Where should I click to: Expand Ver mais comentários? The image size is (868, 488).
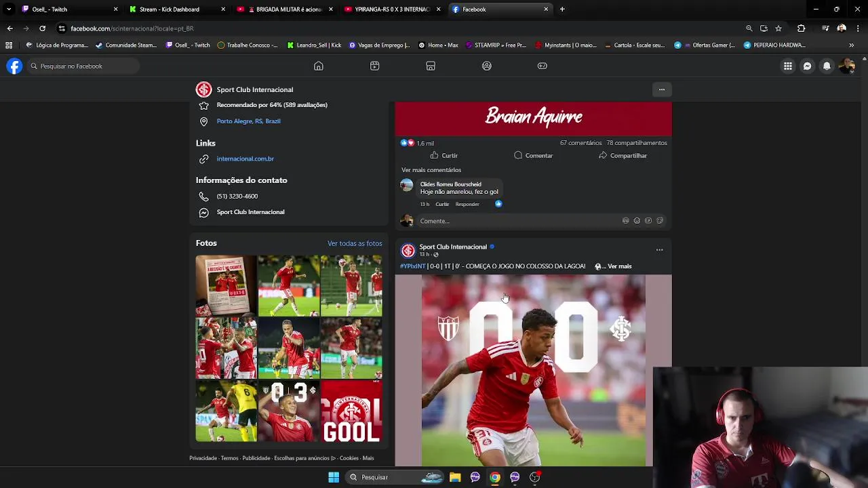click(431, 170)
